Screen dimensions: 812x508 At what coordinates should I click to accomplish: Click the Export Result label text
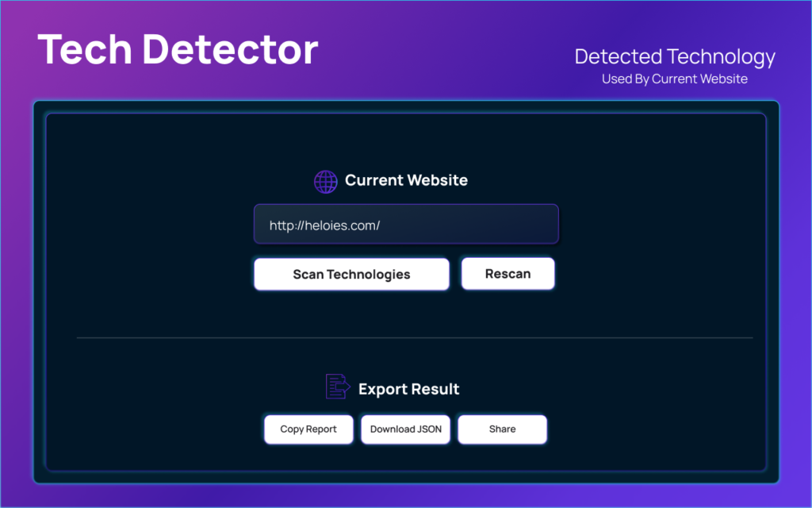point(408,389)
